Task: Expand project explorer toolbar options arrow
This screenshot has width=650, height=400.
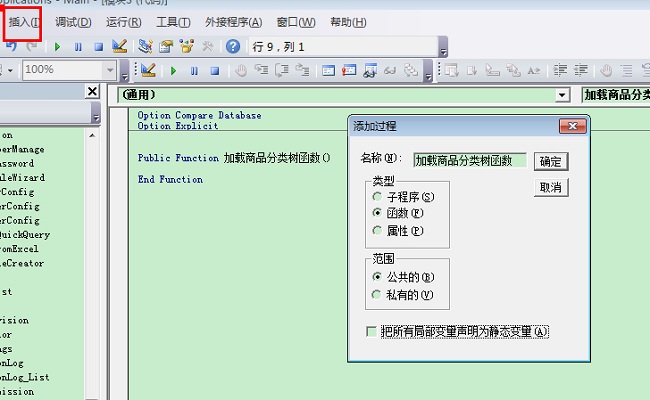Action: pos(96,113)
